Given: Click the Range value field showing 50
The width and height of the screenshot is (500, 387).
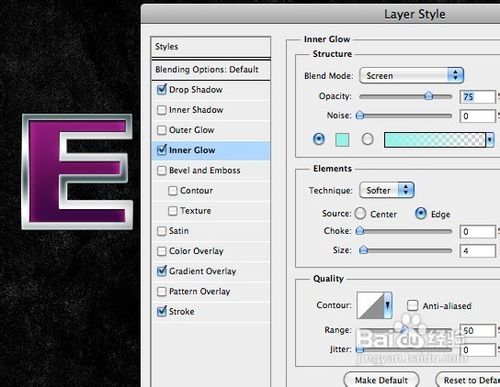Looking at the screenshot, I should [478, 330].
